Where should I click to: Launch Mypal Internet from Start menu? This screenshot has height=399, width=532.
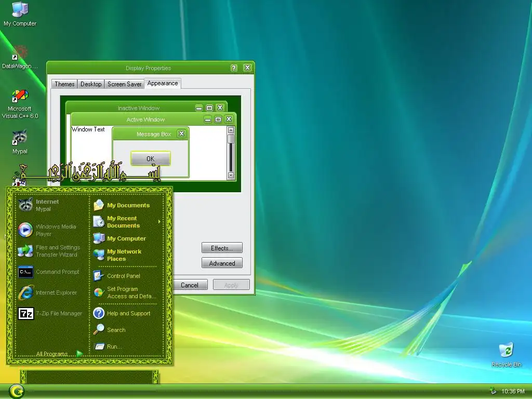click(x=51, y=205)
